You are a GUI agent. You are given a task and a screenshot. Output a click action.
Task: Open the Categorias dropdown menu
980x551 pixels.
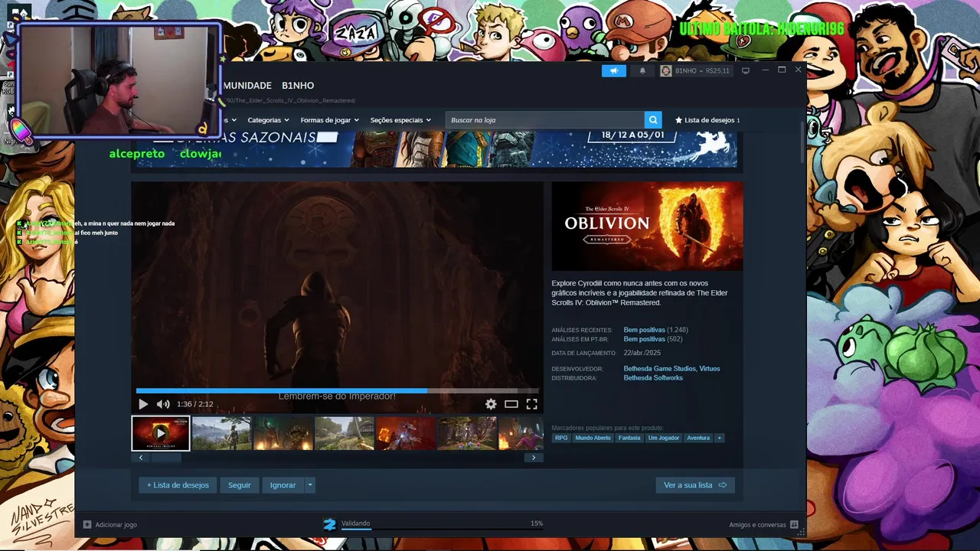[268, 120]
